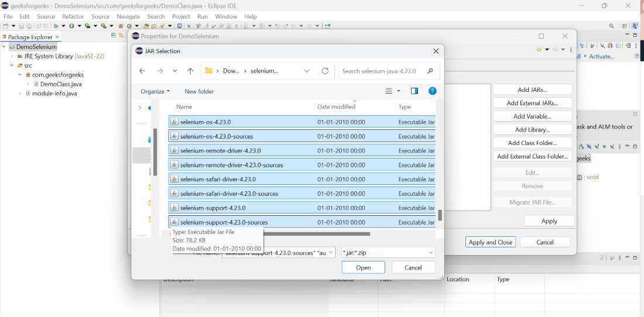Image resolution: width=644 pixels, height=317 pixels.
Task: Click the yellow back arrow in Properties dialog
Action: [539, 50]
